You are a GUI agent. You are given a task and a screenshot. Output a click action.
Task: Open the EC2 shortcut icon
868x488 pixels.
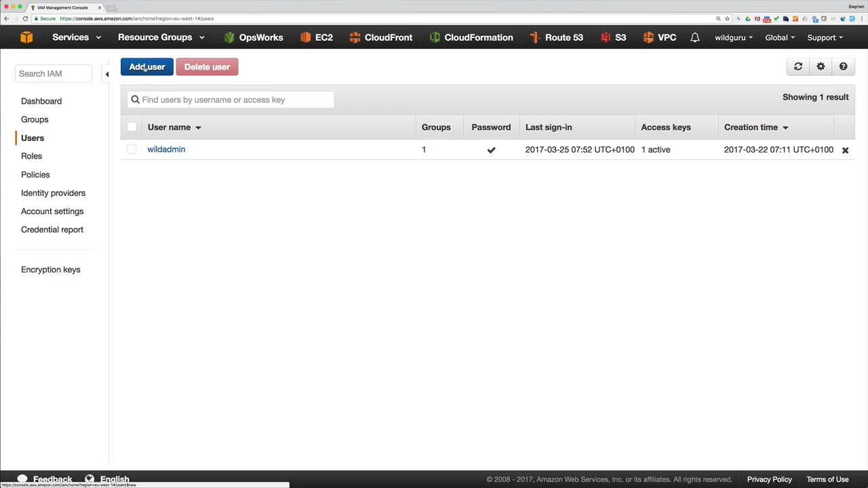[305, 37]
